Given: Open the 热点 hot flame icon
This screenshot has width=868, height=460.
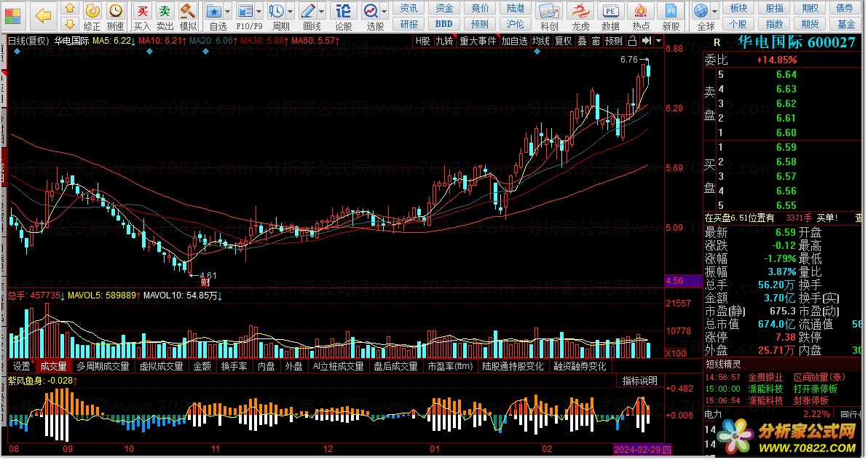Looking at the screenshot, I should point(641,11).
